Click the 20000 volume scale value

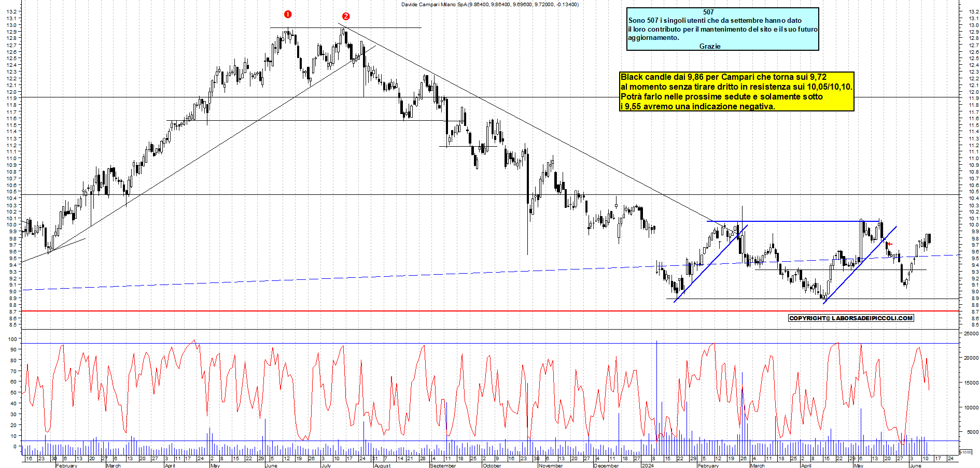tap(971, 358)
